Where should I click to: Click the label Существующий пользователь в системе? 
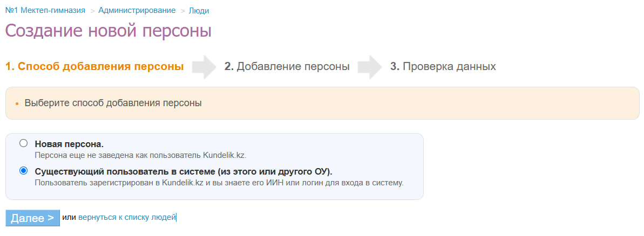click(x=184, y=171)
